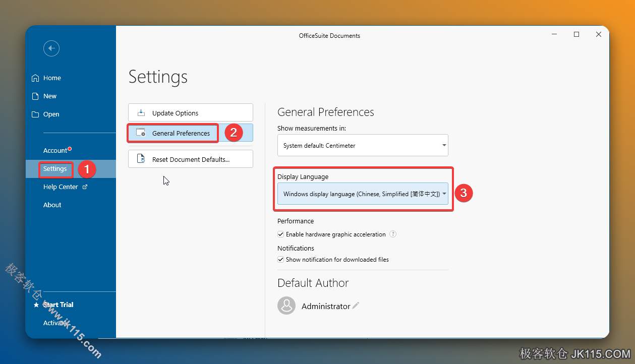Click the Reset Document Defaults page icon
The image size is (635, 364).
[x=141, y=159]
